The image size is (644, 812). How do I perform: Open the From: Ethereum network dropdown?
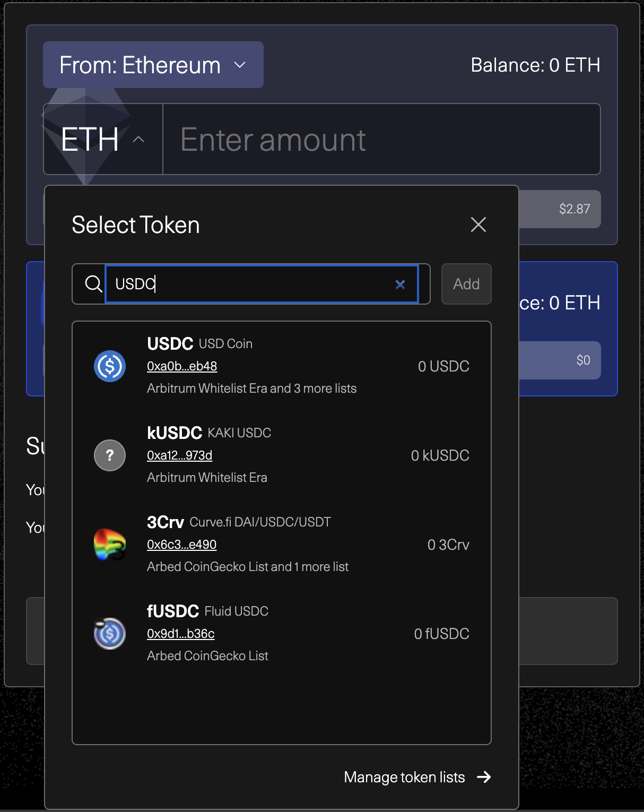tap(153, 65)
